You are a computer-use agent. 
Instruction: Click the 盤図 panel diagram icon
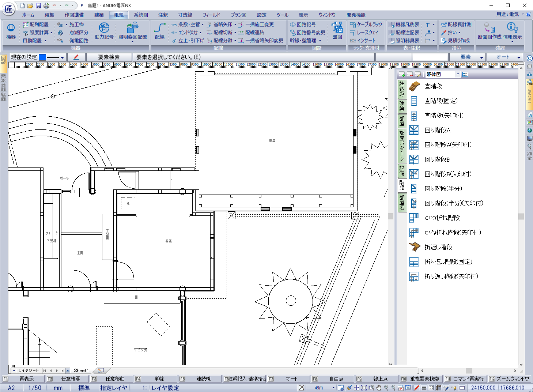(337, 31)
